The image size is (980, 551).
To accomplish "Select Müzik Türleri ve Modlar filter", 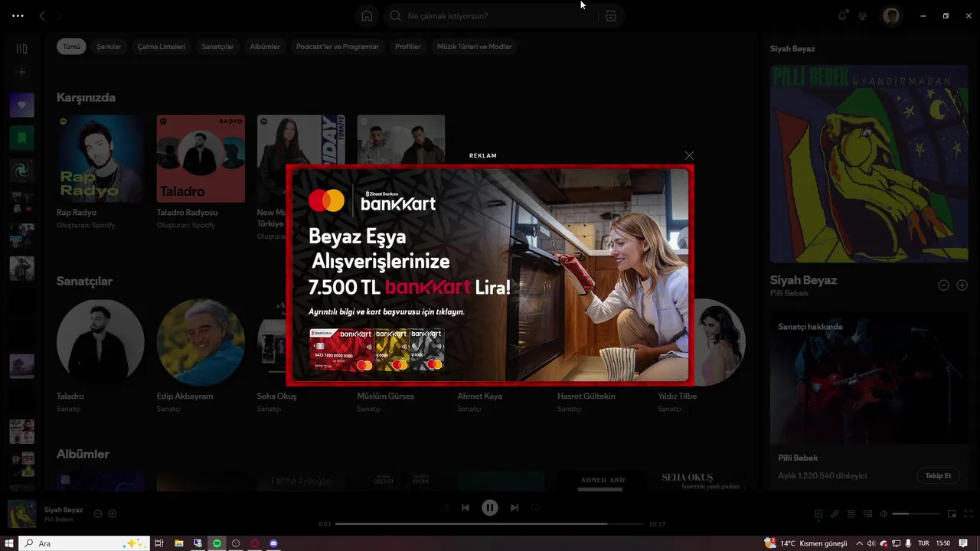I will pos(474,47).
